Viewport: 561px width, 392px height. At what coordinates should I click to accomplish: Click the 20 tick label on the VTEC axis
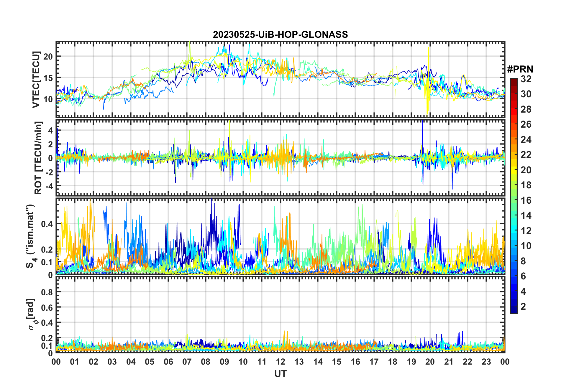pyautogui.click(x=48, y=57)
